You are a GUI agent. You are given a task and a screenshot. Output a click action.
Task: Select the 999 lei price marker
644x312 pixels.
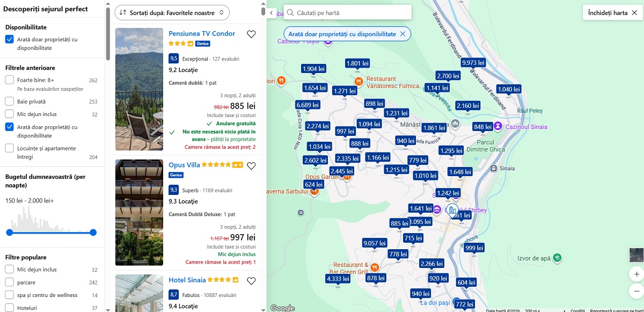click(474, 248)
